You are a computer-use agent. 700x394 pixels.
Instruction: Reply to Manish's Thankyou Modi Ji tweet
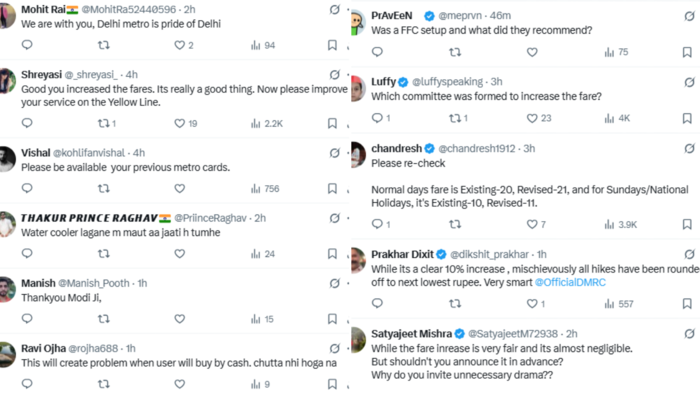point(27,319)
